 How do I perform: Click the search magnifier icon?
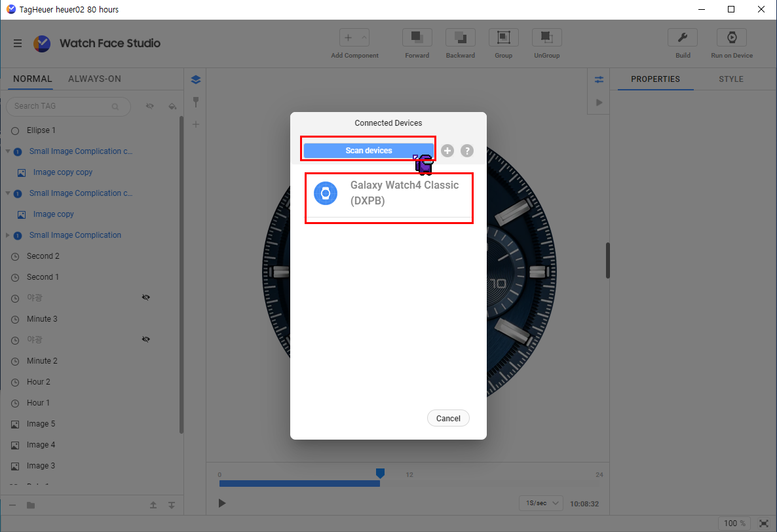[115, 107]
